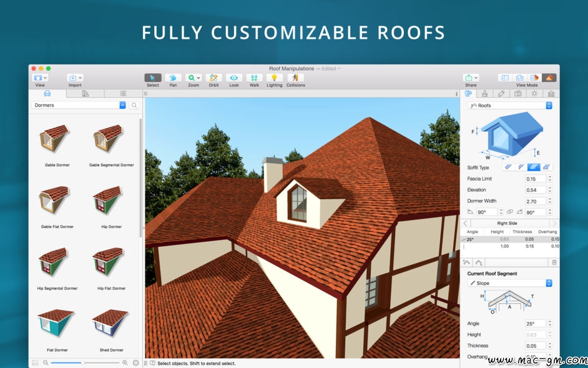Delete roof segment with trash icon
The image size is (588, 368).
[554, 262]
